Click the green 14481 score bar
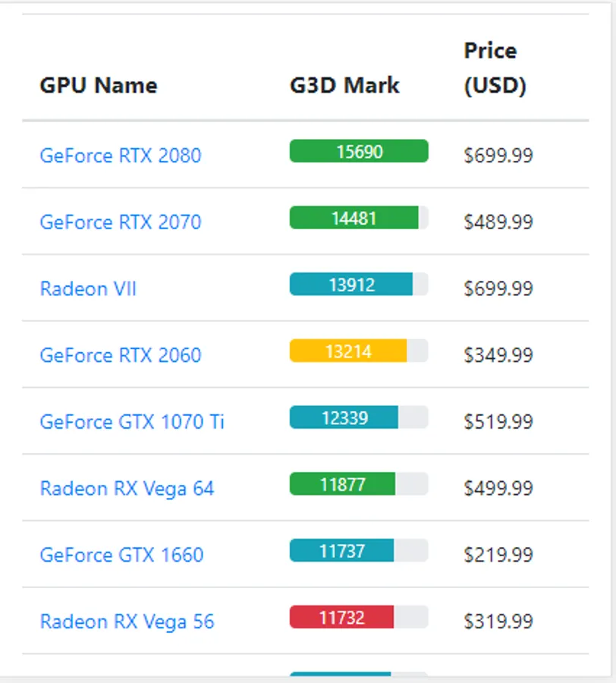Image resolution: width=616 pixels, height=683 pixels. tap(354, 218)
